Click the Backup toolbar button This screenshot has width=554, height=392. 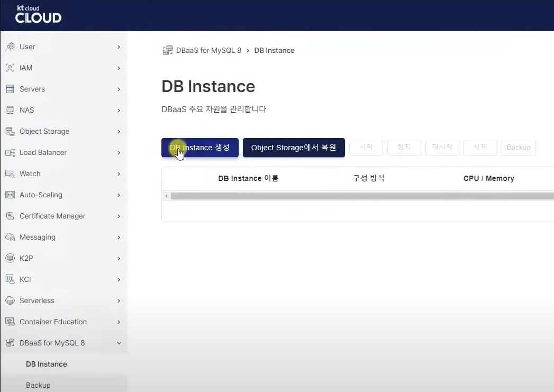[519, 147]
